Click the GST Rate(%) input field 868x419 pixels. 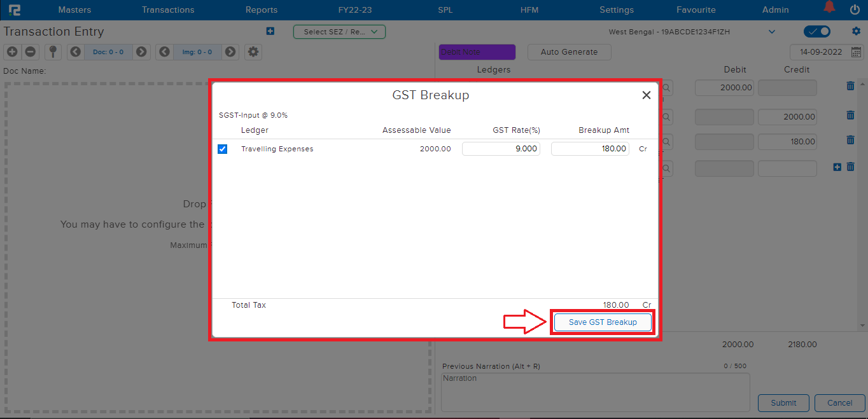click(501, 149)
